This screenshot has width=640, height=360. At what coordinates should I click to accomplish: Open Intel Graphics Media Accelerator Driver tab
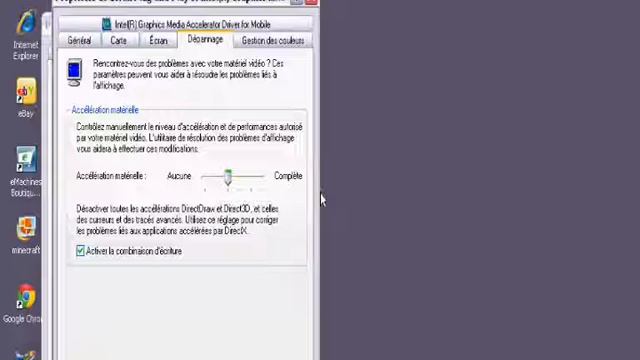pos(186,24)
